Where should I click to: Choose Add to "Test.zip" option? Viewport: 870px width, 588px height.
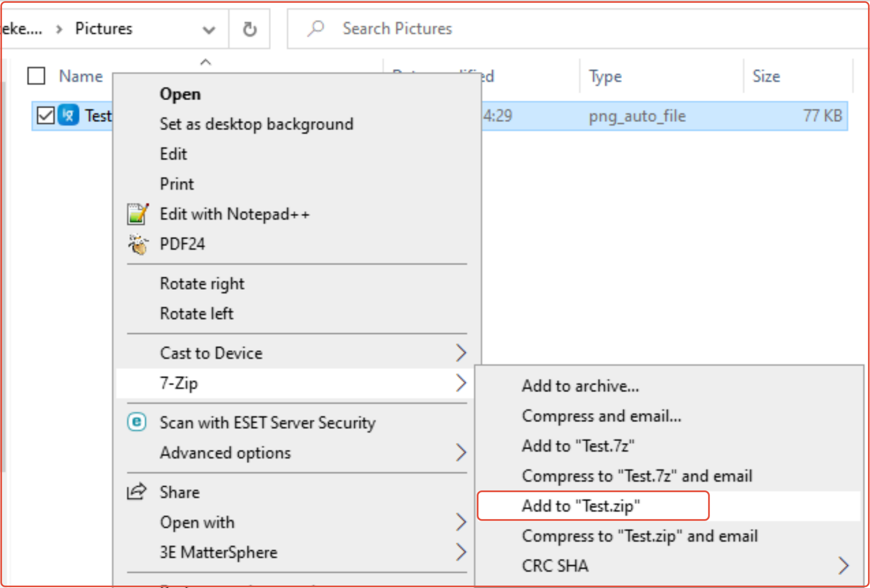tap(580, 506)
